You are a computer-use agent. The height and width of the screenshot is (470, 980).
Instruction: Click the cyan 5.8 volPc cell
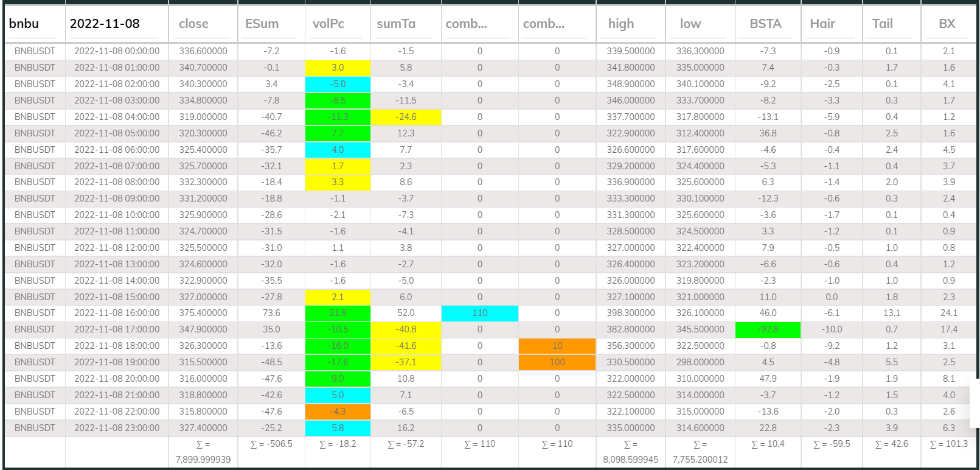click(338, 428)
